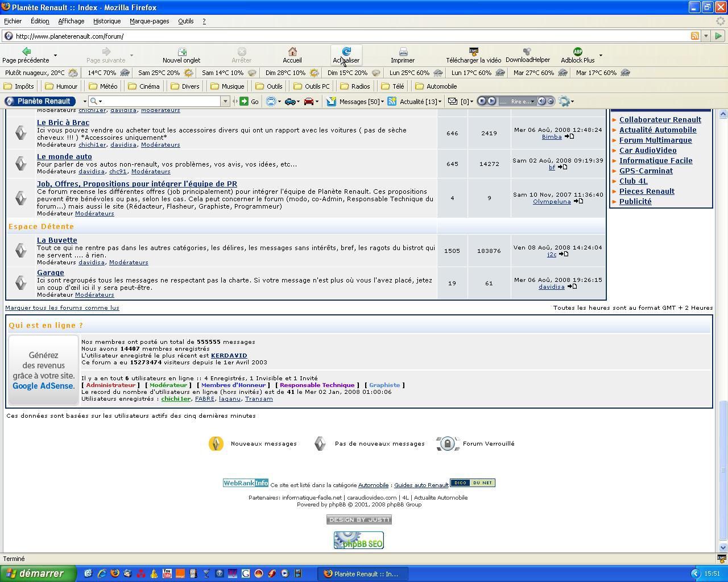Print the page with Imprimer
The width and height of the screenshot is (728, 582).
pyautogui.click(x=403, y=55)
